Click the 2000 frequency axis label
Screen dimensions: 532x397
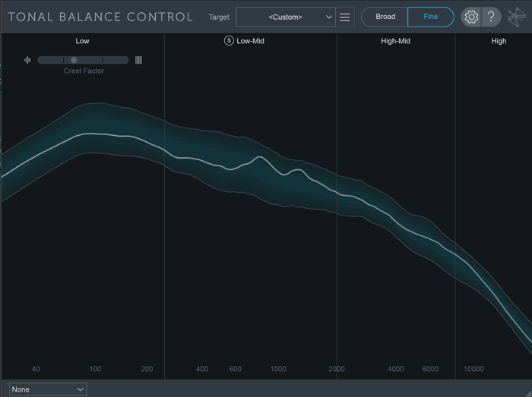(337, 369)
